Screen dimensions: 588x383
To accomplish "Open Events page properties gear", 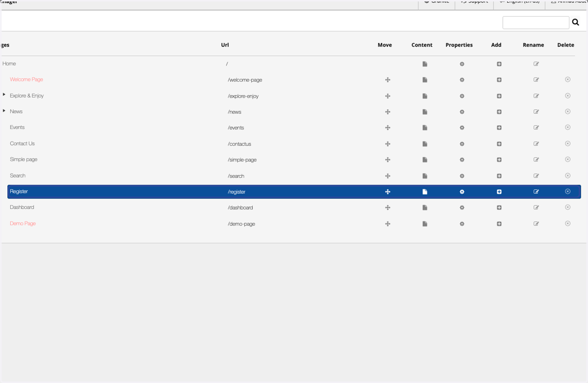I will pos(462,128).
